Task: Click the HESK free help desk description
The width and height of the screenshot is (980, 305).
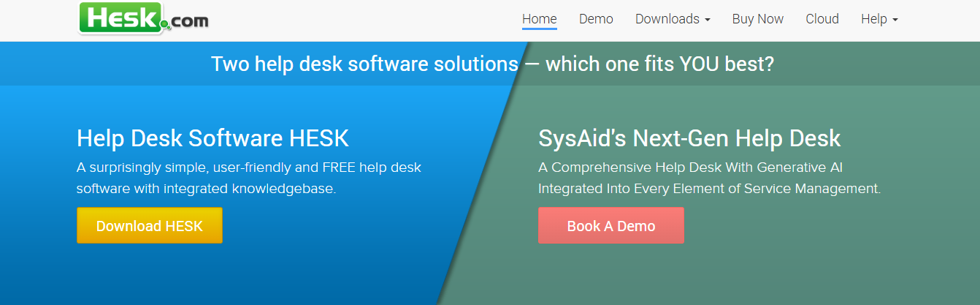Action: (248, 178)
